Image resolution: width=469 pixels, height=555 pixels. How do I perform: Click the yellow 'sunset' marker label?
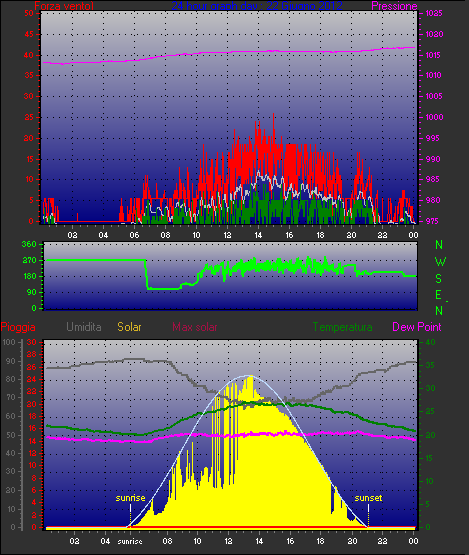coord(368,498)
